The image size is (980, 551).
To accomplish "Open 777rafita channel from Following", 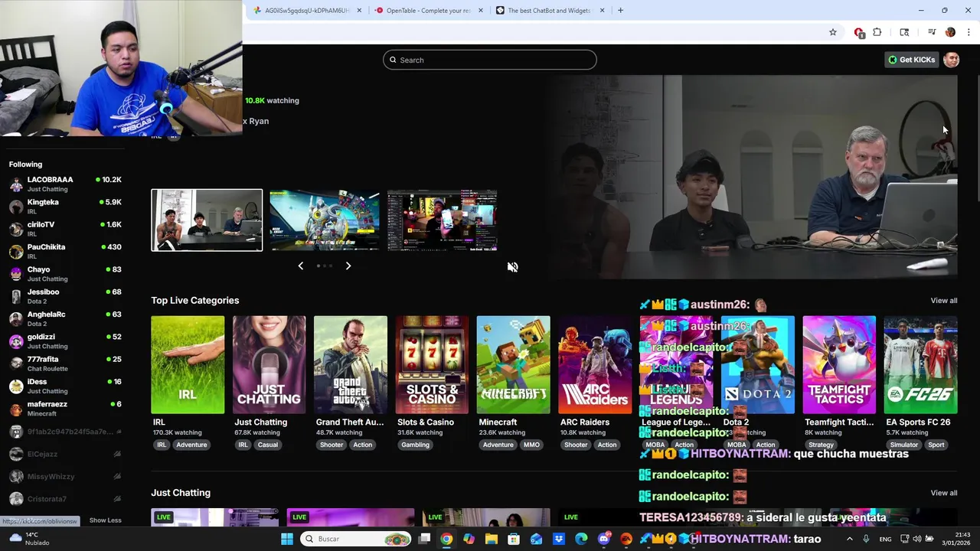I will coord(65,364).
